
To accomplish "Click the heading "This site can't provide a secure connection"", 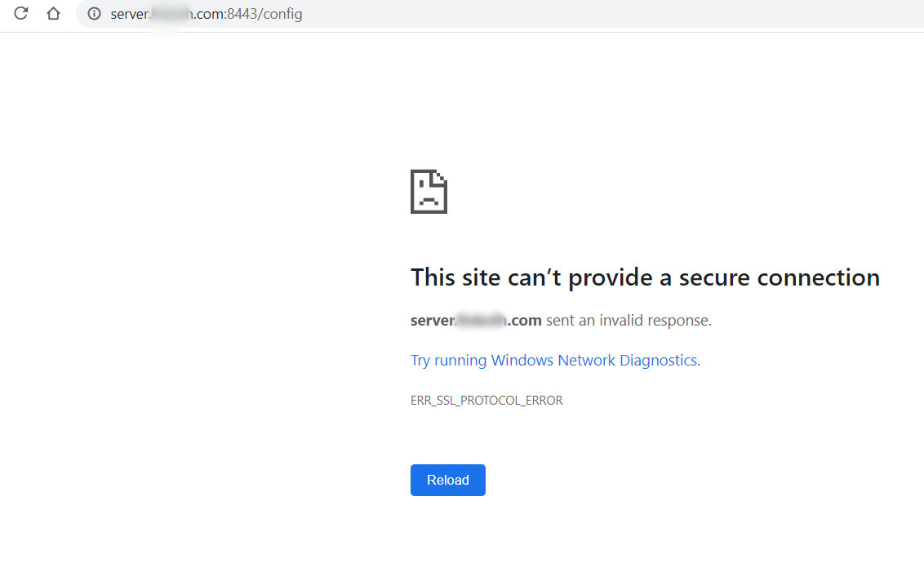I will [645, 277].
